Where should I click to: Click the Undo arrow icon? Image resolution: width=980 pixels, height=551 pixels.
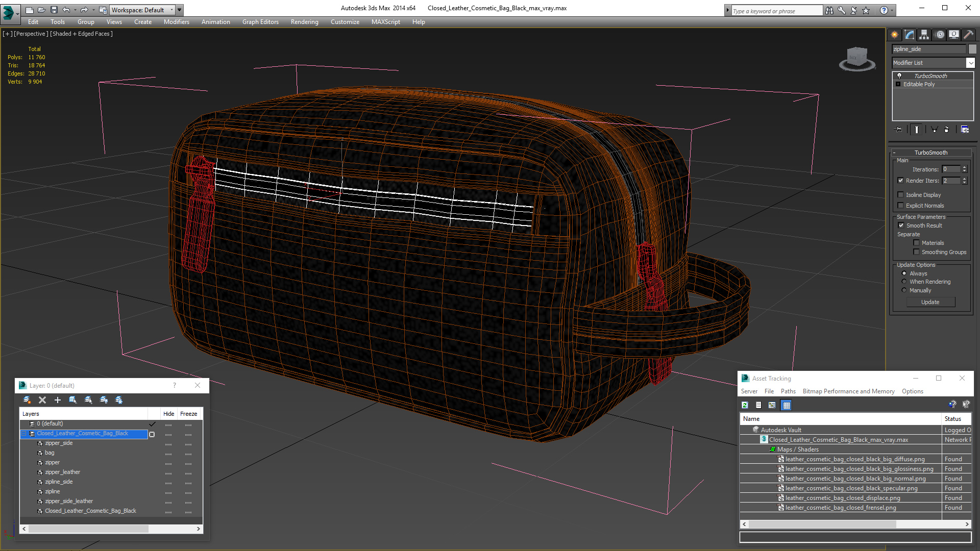coord(66,10)
